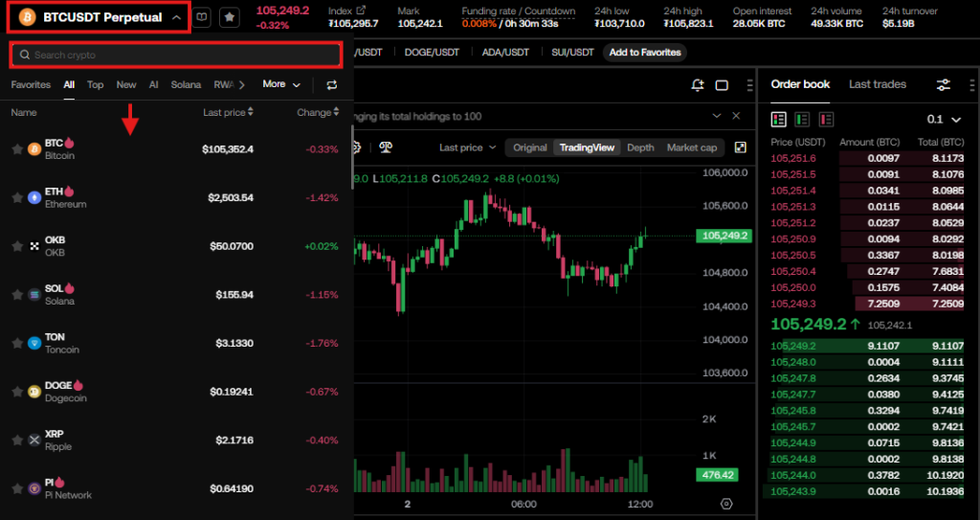
Task: Favorite the SOL Solana row star
Action: pyautogui.click(x=17, y=295)
